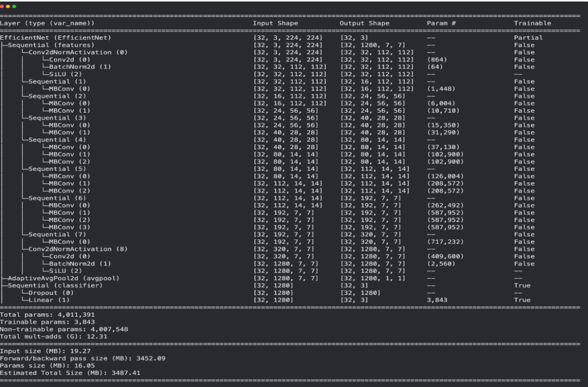Select the '(64)' parameter count
The width and height of the screenshot is (588, 387).
coord(435,67)
